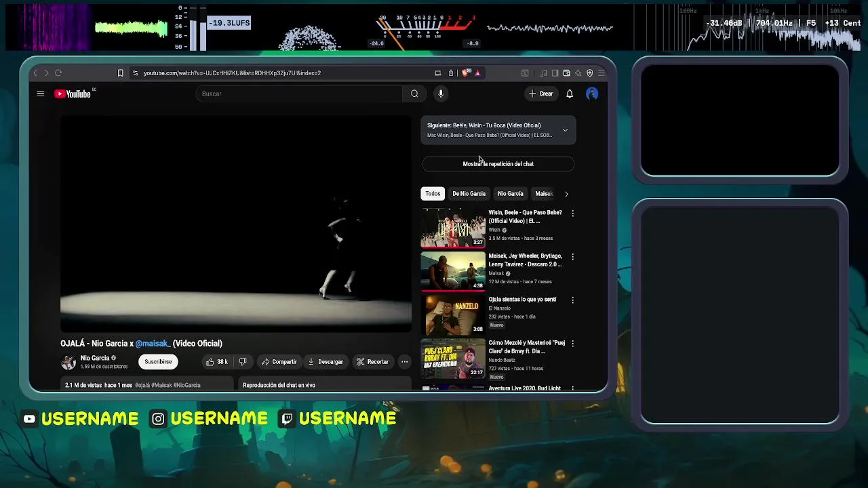Show more filter chips with right arrow
The height and width of the screenshot is (488, 868).
click(566, 194)
